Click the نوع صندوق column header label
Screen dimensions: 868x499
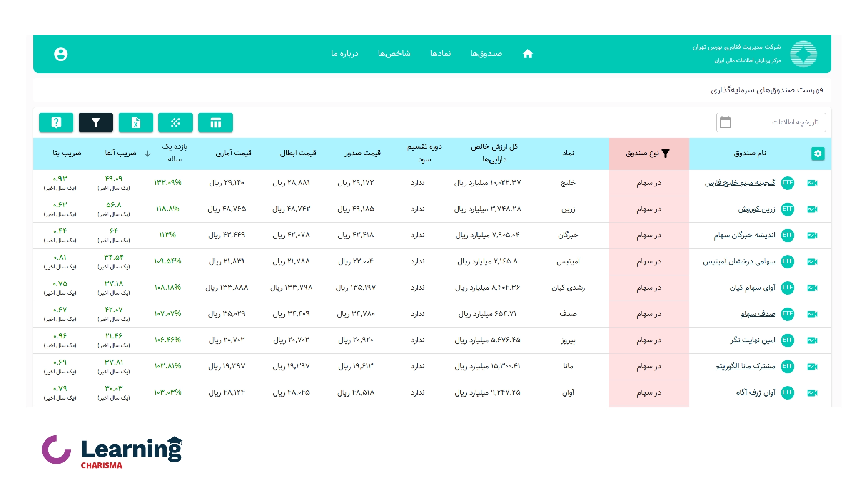click(642, 153)
